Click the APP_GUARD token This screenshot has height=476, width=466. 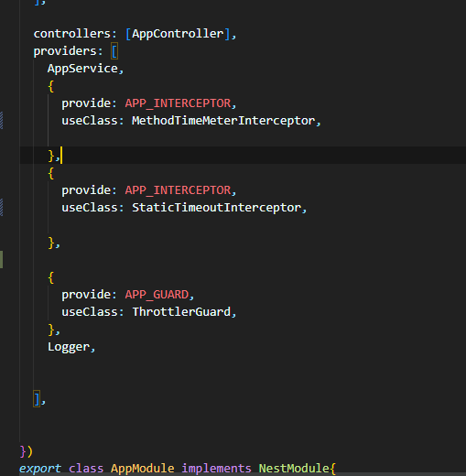157,295
